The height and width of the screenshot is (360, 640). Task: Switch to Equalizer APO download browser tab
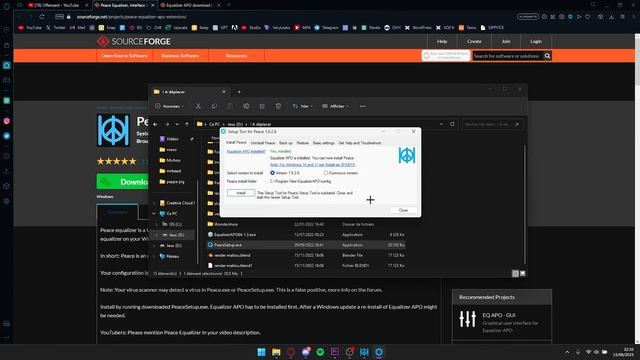191,5
